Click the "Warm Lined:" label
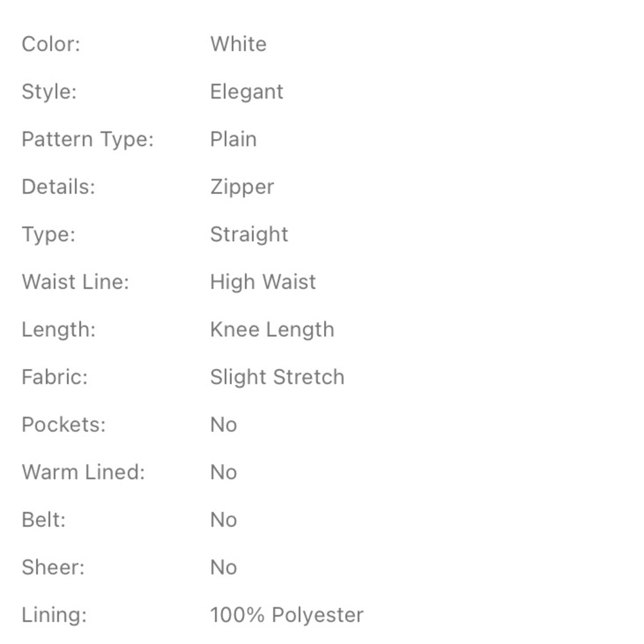The image size is (644, 644). click(x=83, y=472)
